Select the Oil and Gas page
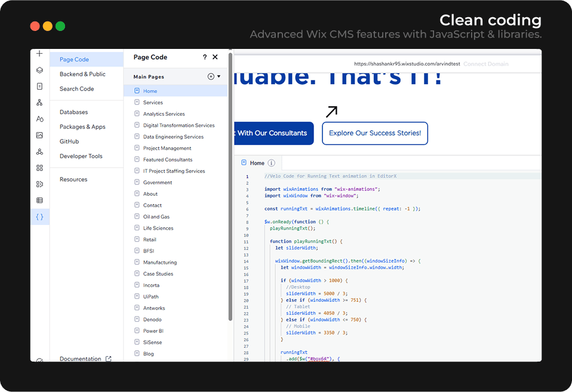The width and height of the screenshot is (572, 392). (x=176, y=217)
